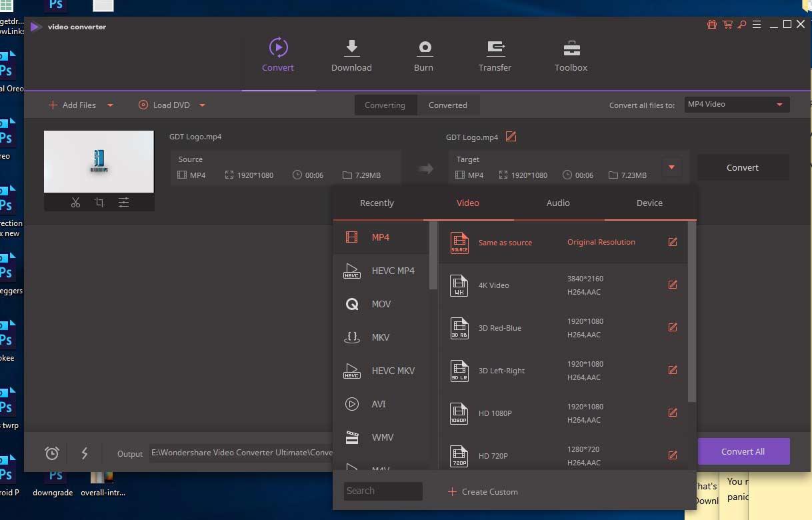This screenshot has width=812, height=520.
Task: Open the Burn section
Action: click(x=423, y=55)
